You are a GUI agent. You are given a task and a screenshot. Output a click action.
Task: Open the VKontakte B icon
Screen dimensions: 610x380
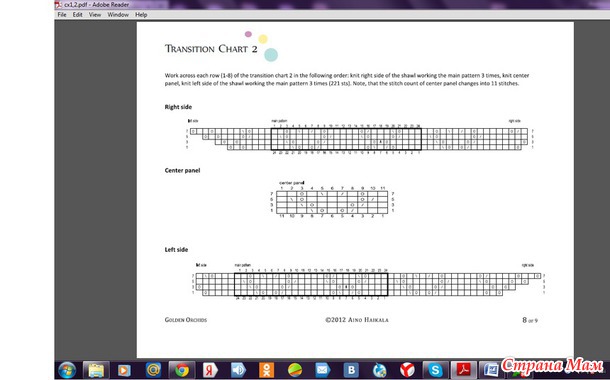351,370
